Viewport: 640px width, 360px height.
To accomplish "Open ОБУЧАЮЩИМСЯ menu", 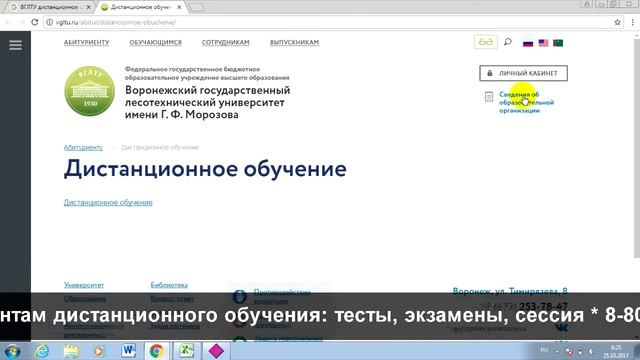I will coord(156,42).
